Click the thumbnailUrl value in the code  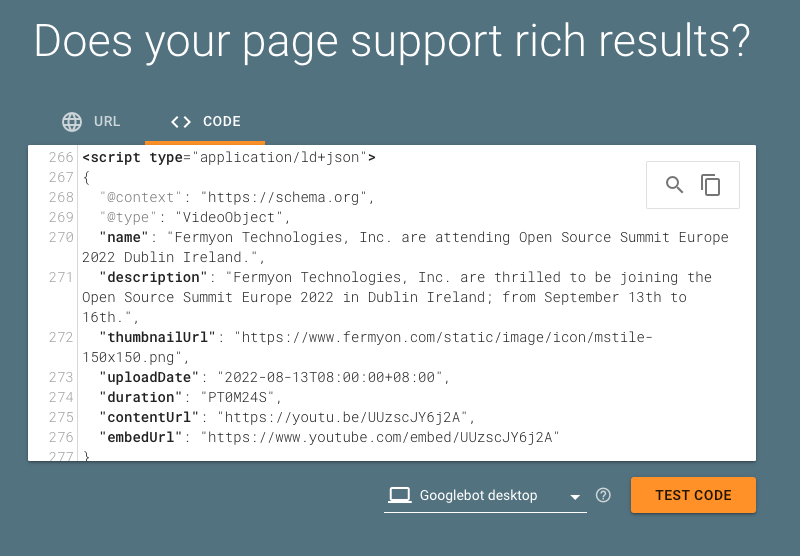click(x=442, y=337)
